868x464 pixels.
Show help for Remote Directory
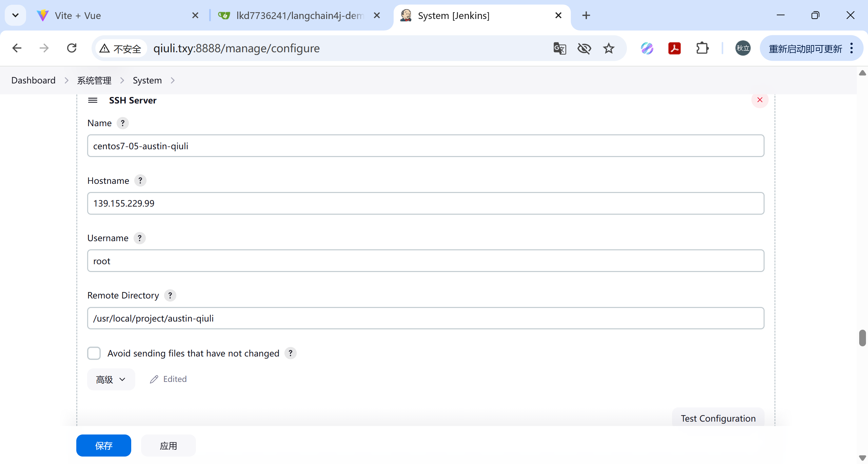point(170,295)
